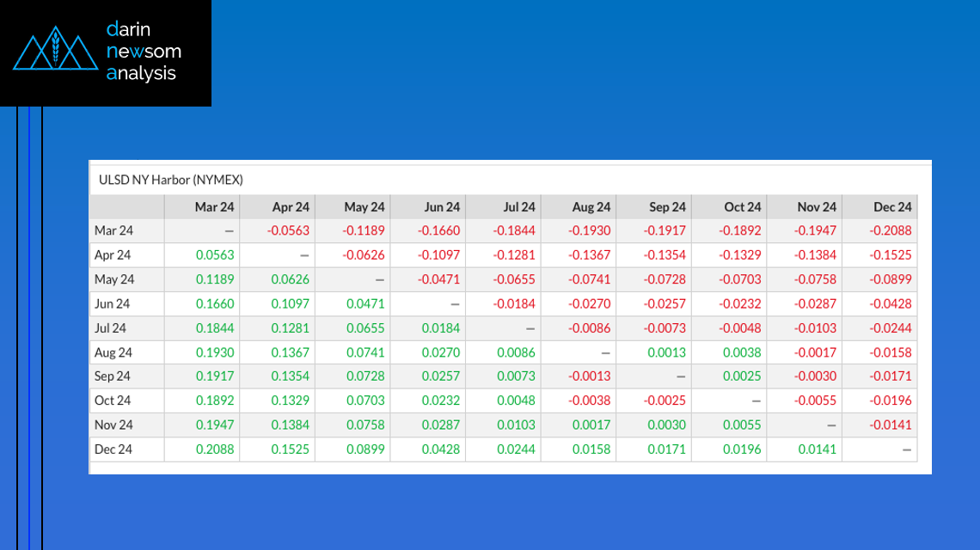
Task: Click the -0.0086 cell in Jul row
Action: pyautogui.click(x=591, y=327)
